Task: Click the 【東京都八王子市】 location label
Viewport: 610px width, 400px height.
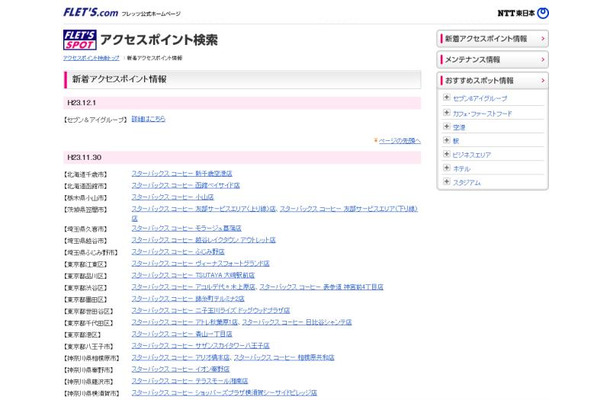Action: click(88, 346)
